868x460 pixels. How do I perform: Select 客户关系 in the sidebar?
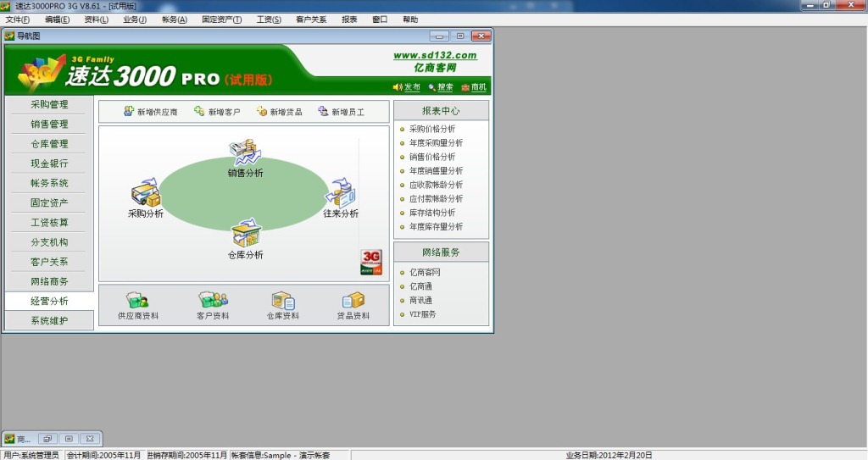click(x=49, y=262)
